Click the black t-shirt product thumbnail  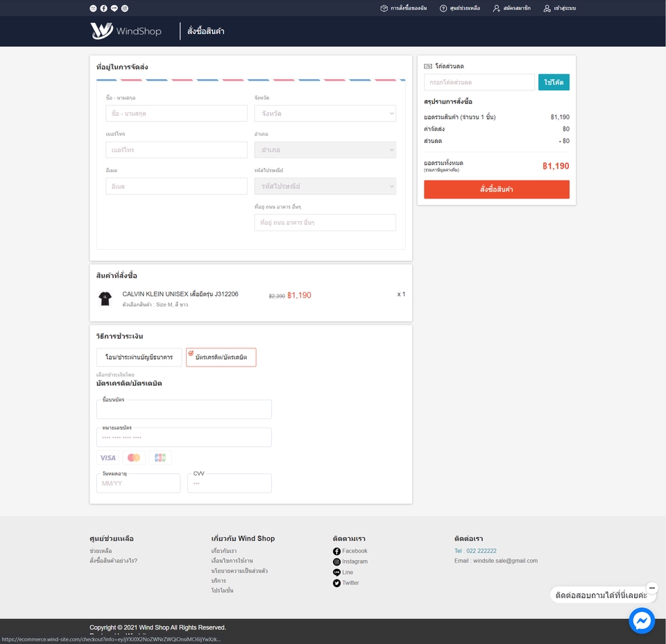pos(105,298)
